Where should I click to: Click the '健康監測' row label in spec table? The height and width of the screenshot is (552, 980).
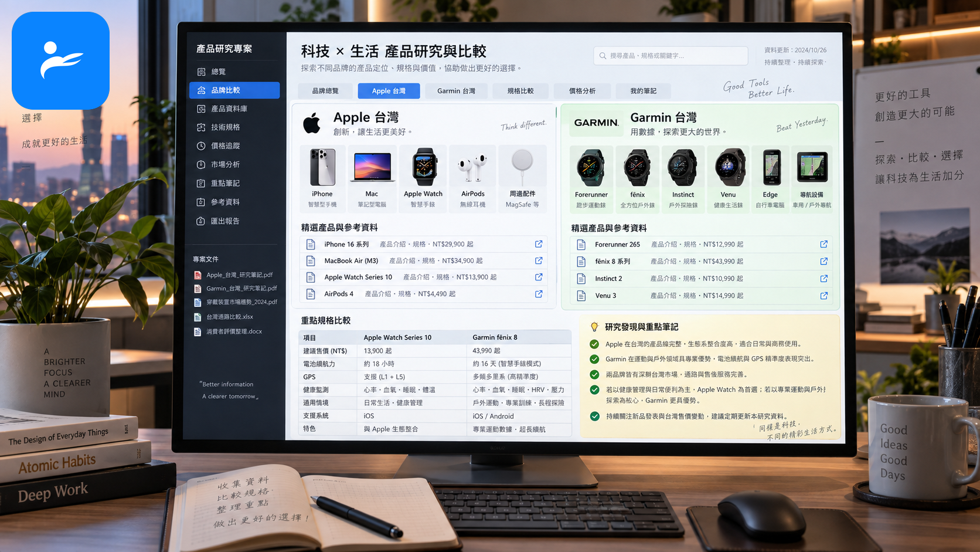coord(315,390)
